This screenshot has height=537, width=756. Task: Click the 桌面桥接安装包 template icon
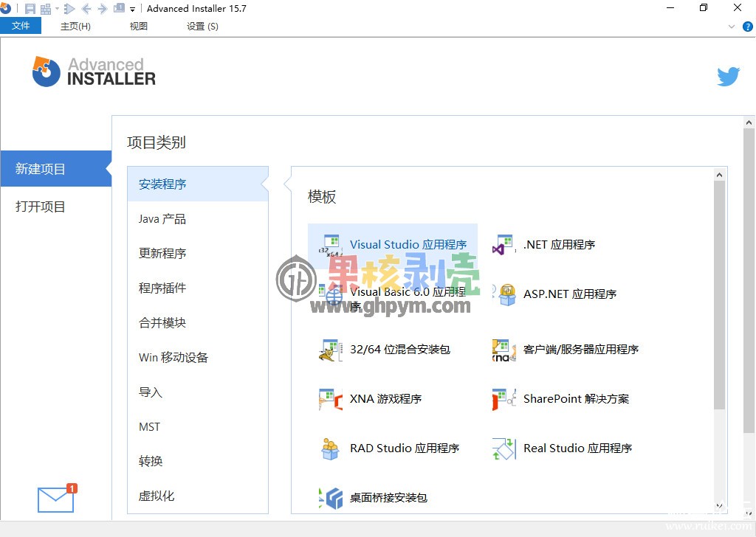tap(331, 498)
